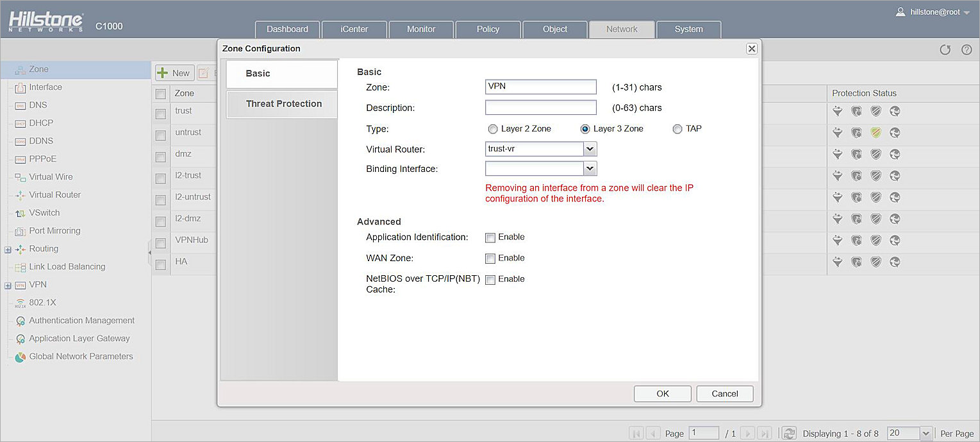Click the Cancel button
This screenshot has height=442, width=980.
coord(724,394)
